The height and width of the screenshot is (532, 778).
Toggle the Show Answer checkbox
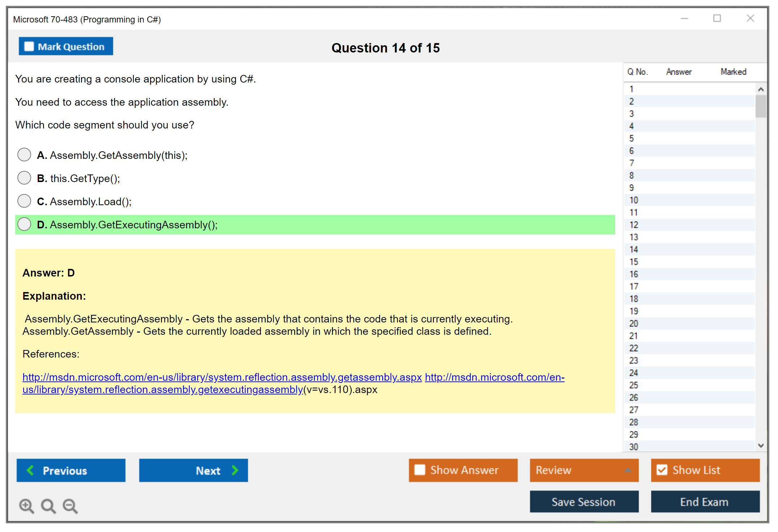coord(420,470)
